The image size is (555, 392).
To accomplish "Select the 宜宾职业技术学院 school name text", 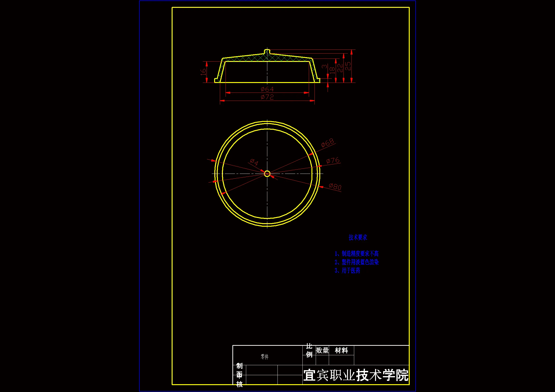I will click(x=356, y=375).
